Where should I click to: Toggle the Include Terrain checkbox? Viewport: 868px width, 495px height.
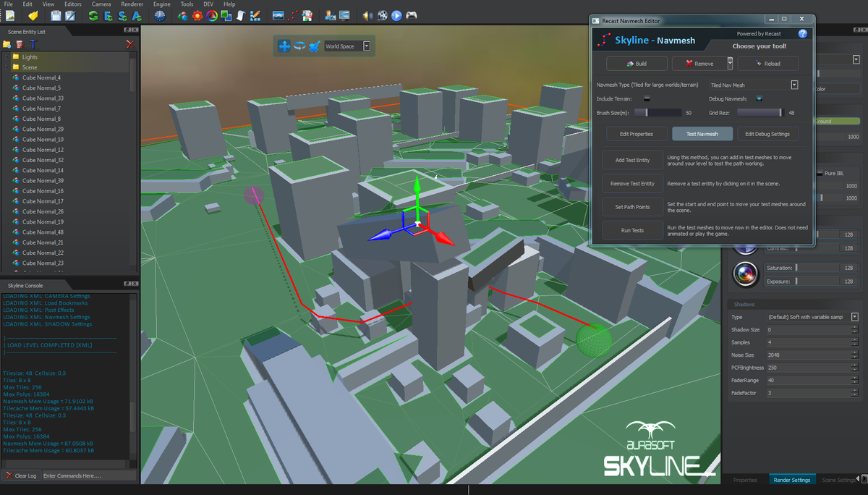tap(647, 98)
